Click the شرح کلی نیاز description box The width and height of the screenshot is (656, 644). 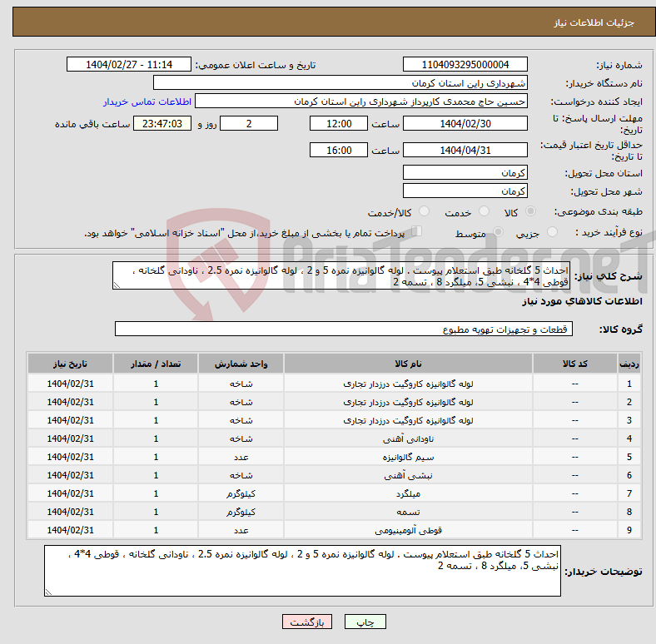tap(341, 276)
